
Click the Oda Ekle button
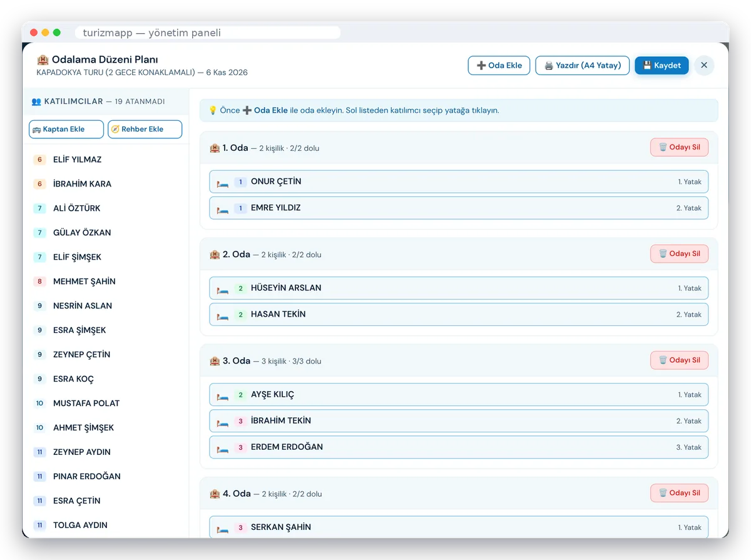coord(499,66)
